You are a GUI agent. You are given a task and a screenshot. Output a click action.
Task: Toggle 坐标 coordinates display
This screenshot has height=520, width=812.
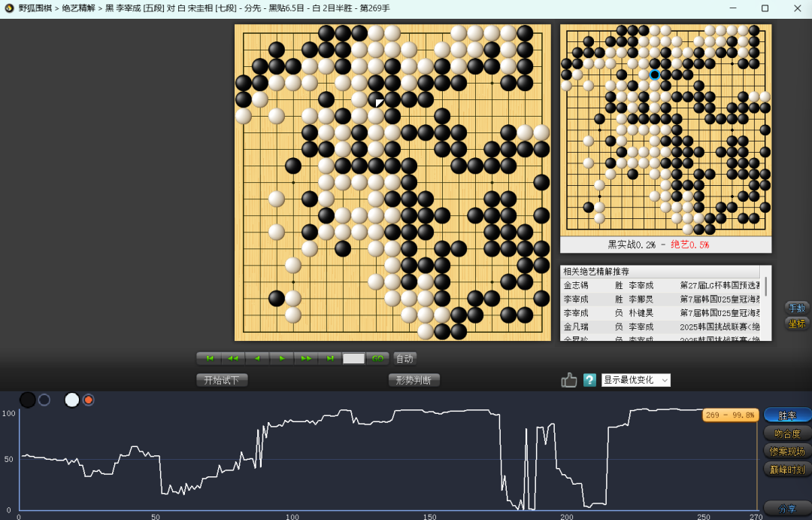point(796,323)
